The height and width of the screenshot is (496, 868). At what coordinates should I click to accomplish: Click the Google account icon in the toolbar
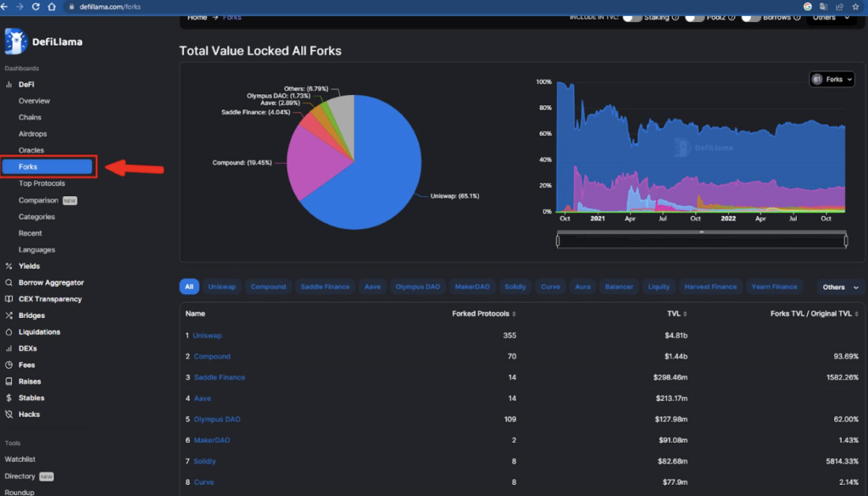click(x=808, y=7)
